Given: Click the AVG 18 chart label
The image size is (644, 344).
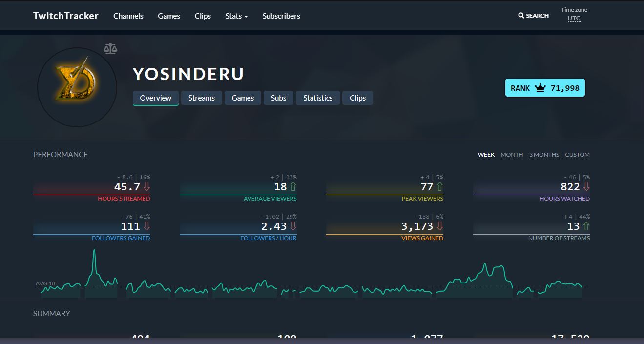Looking at the screenshot, I should [45, 283].
